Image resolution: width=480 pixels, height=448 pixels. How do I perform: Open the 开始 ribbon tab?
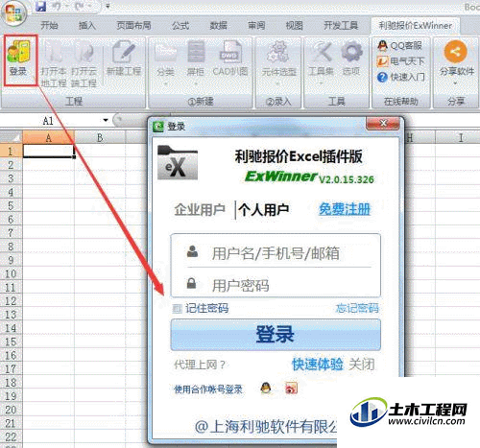pos(49,26)
